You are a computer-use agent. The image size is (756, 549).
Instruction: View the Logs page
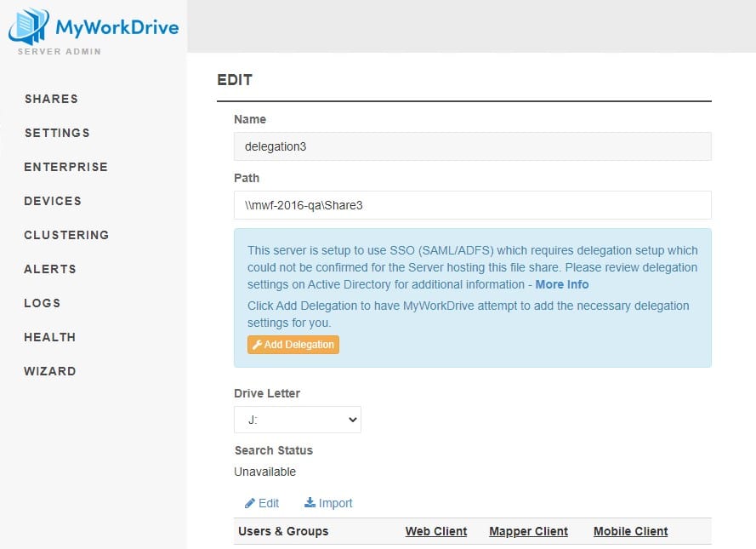click(43, 303)
